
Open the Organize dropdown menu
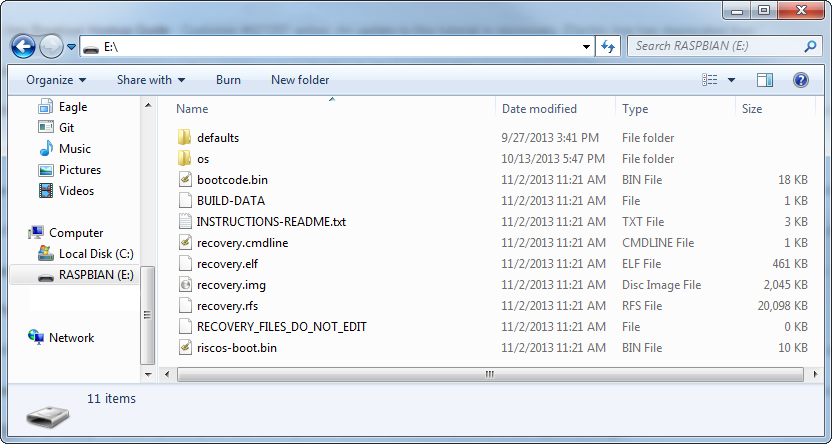click(x=56, y=80)
